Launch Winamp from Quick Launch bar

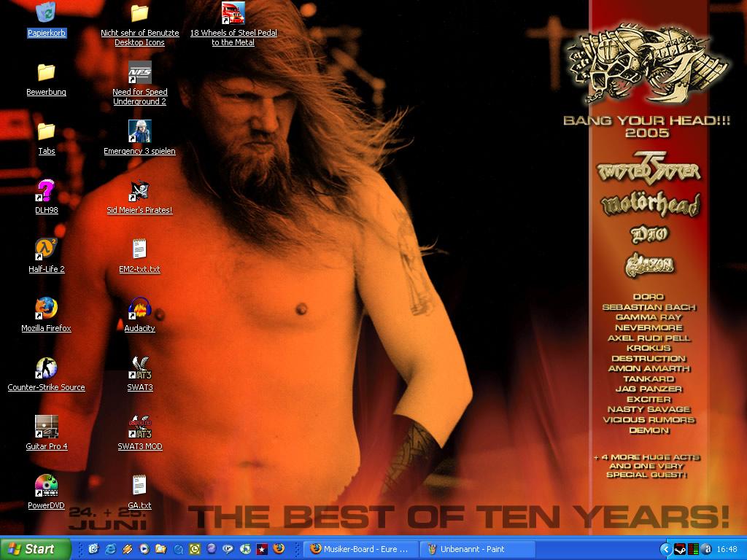pos(127,549)
